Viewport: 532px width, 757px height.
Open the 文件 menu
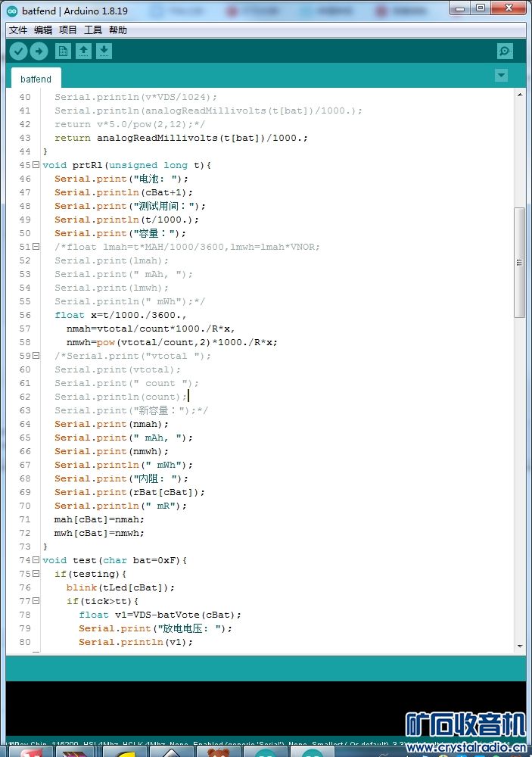click(18, 30)
